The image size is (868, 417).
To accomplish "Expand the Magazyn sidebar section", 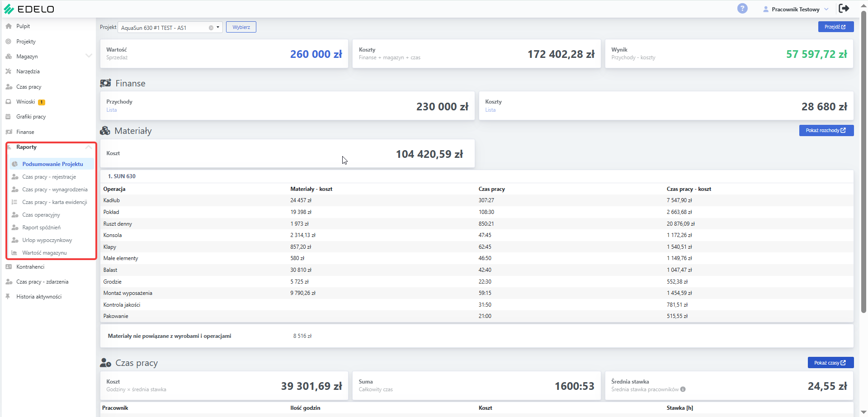I will [89, 56].
